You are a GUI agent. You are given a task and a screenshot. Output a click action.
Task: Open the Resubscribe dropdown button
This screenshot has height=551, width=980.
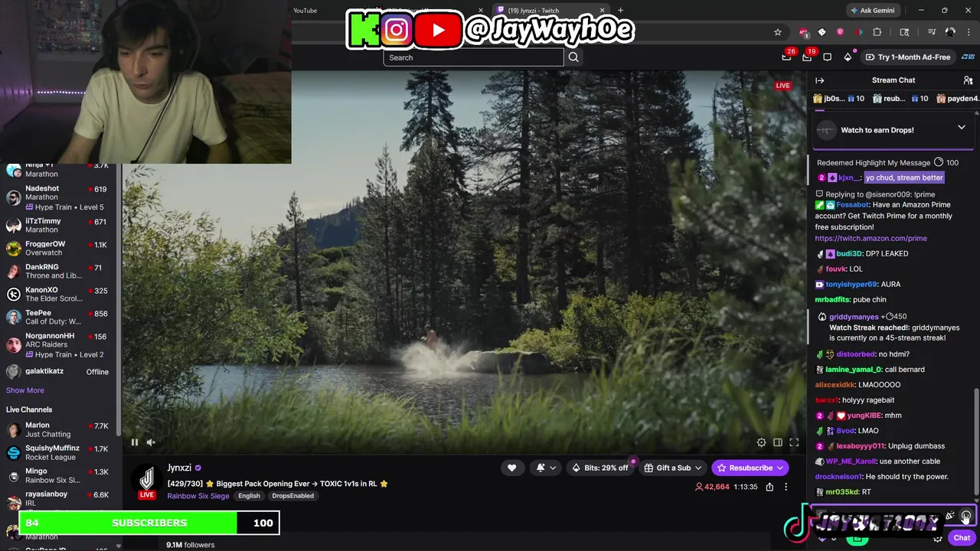click(x=750, y=468)
